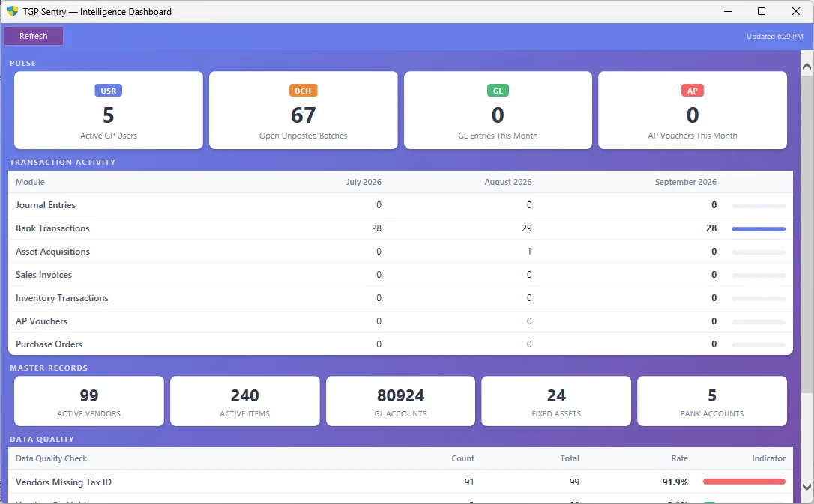Click the USR badge on Active GP Users
Viewport: 814px width, 504px height.
109,91
